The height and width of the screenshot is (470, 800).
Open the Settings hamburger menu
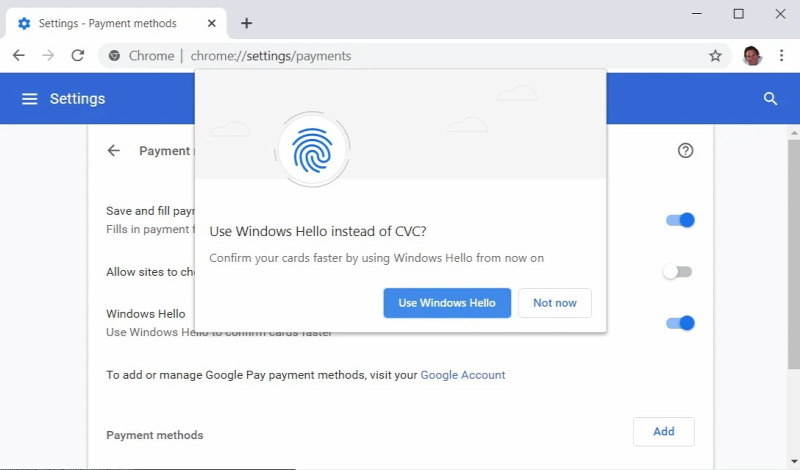coord(30,98)
